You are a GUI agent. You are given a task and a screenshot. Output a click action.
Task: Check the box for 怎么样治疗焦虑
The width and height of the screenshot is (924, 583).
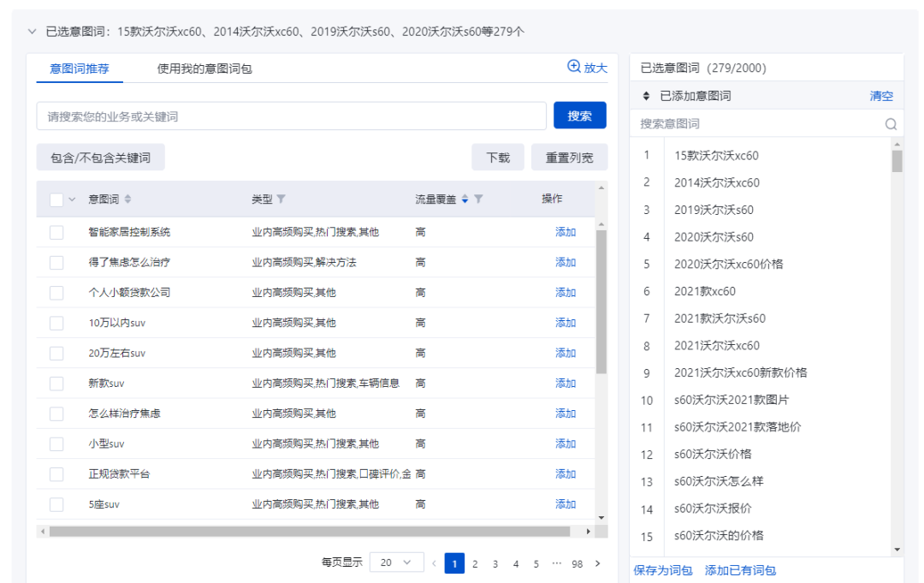pyautogui.click(x=56, y=413)
